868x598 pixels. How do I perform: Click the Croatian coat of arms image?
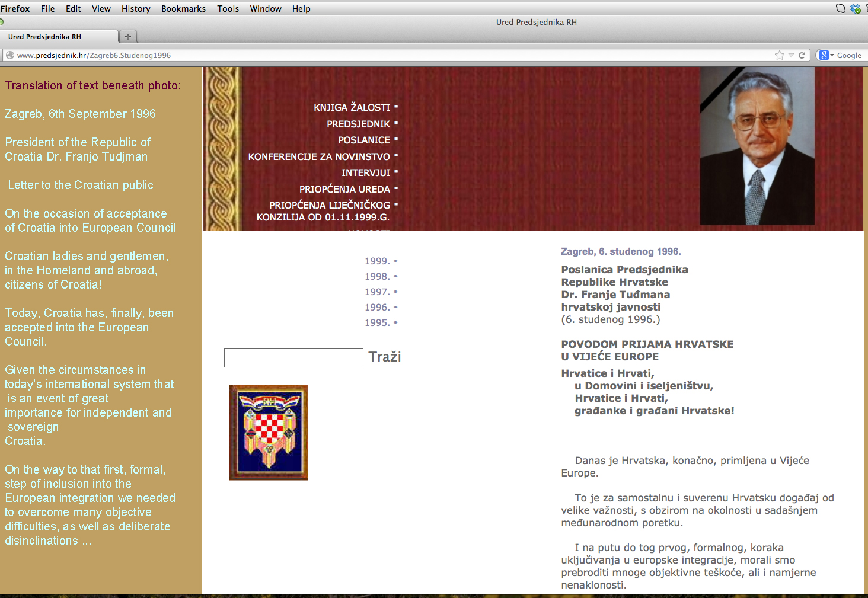click(269, 433)
